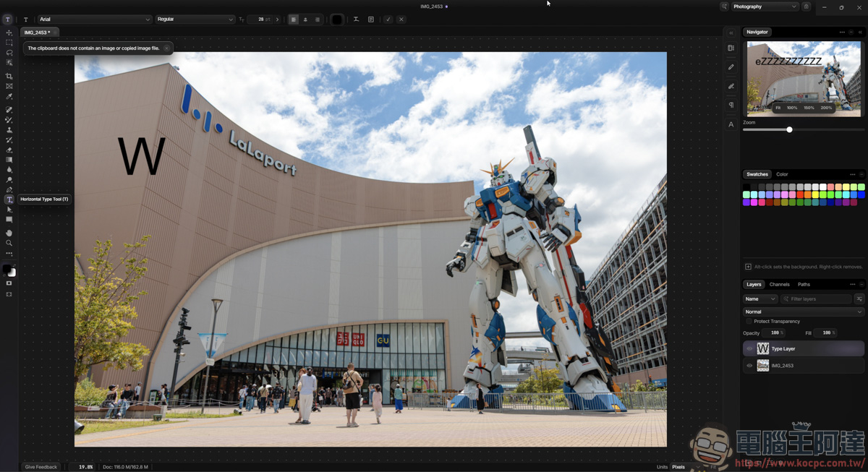Open the Photography workspace dropdown
This screenshot has width=868, height=472.
coord(765,7)
